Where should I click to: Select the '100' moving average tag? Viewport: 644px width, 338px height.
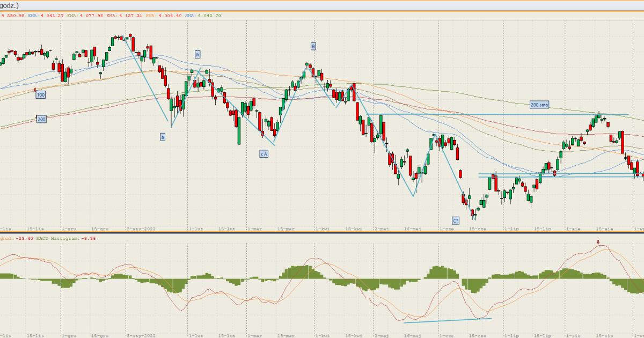tap(41, 95)
